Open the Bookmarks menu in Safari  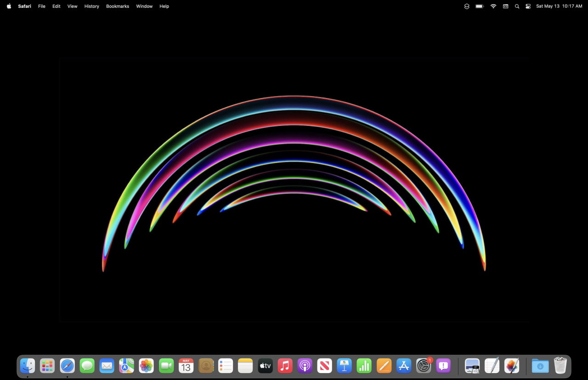pos(117,6)
